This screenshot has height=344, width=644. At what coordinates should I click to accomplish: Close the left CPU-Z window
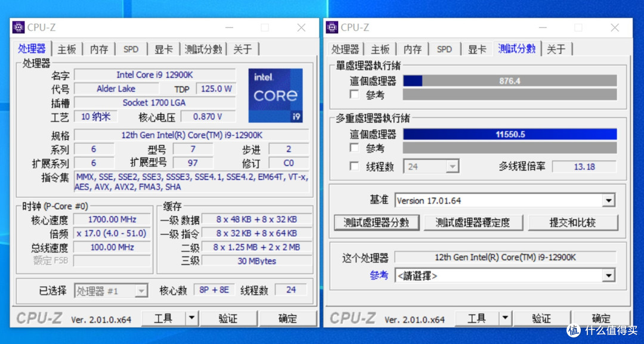pyautogui.click(x=301, y=27)
